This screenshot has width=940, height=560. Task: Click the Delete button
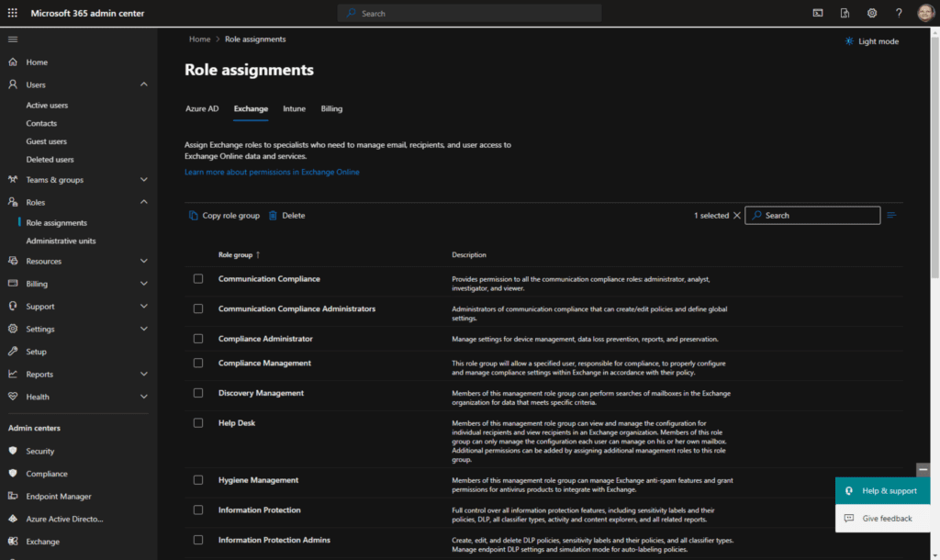[x=286, y=215]
